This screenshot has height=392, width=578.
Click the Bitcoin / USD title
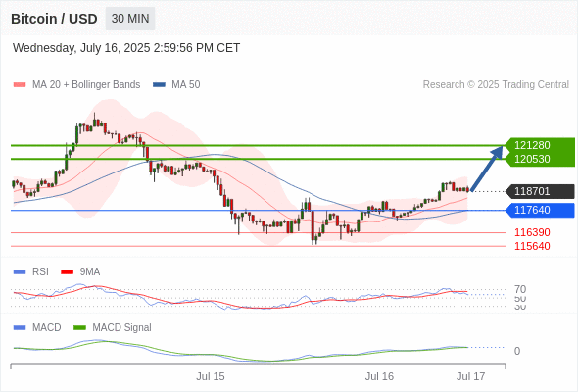54,19
